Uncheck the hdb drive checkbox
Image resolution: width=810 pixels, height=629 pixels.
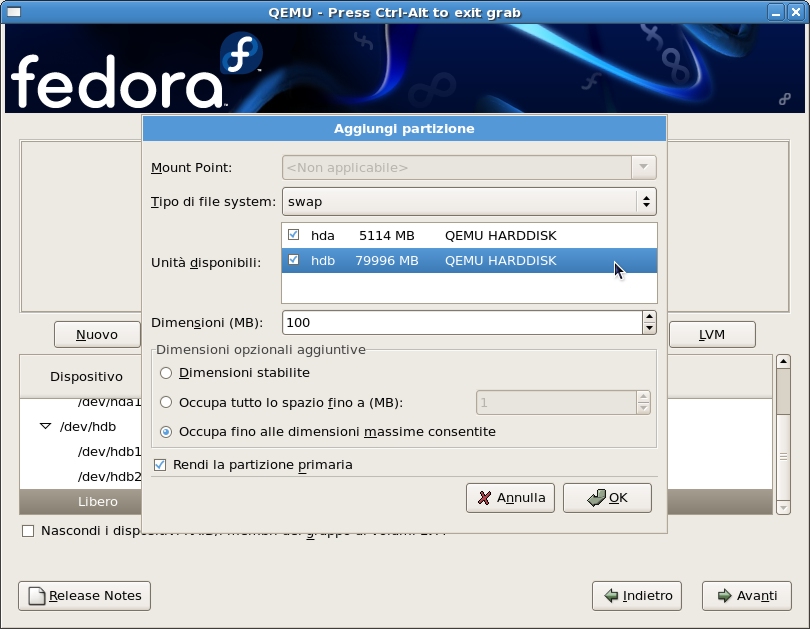point(293,260)
